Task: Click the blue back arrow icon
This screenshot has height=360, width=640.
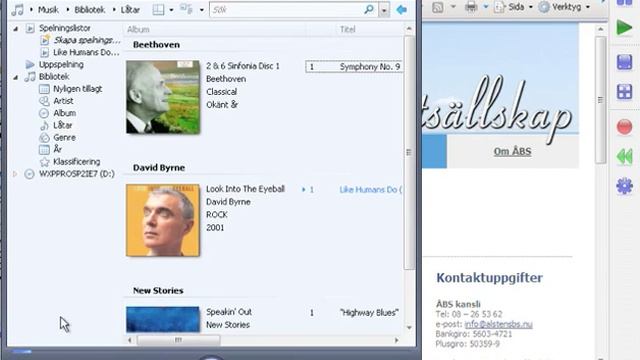Action: point(402,10)
